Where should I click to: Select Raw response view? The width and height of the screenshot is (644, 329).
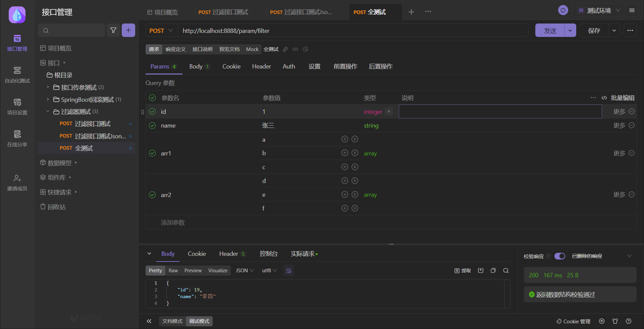173,271
